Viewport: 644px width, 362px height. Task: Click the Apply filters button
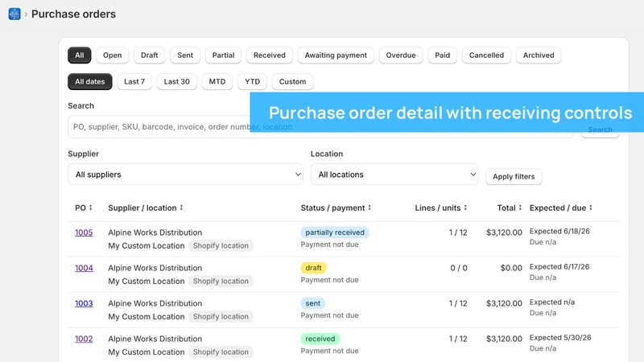(x=514, y=176)
